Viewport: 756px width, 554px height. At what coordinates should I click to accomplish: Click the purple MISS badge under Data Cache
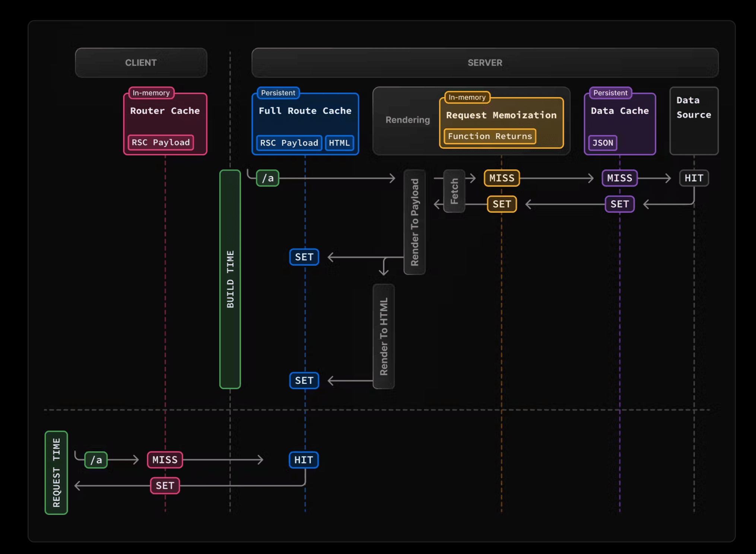(x=619, y=178)
